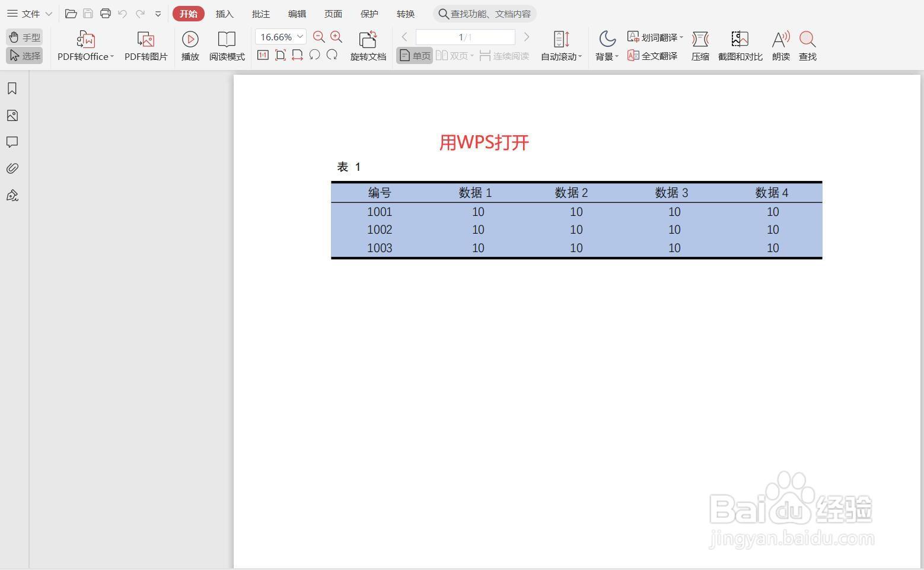Open the 保护 tab
This screenshot has width=924, height=570.
click(x=369, y=14)
